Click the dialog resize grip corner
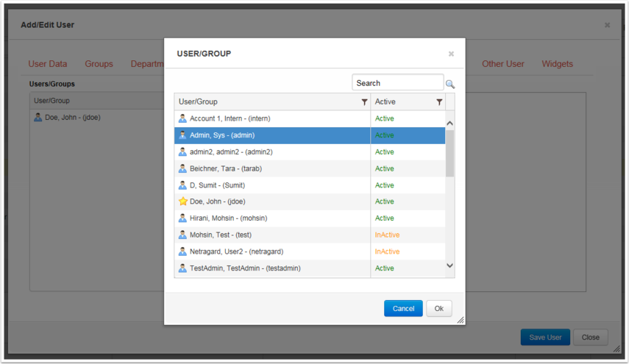 point(461,320)
